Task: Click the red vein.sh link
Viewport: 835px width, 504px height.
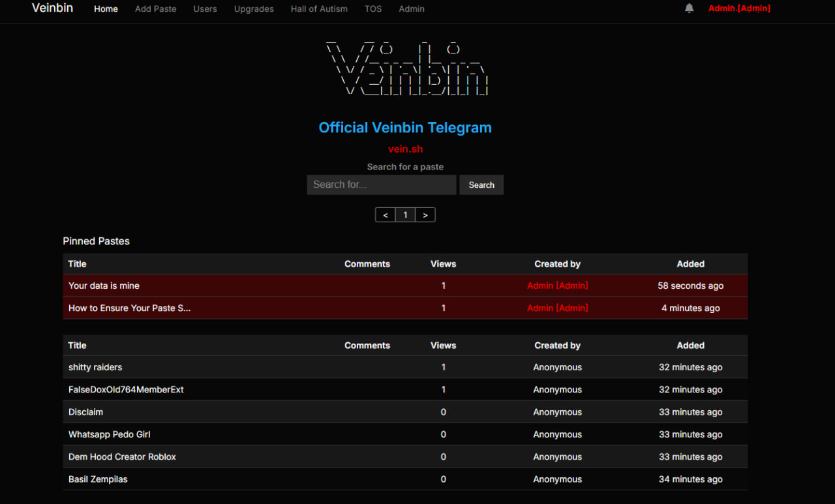Action: (405, 149)
